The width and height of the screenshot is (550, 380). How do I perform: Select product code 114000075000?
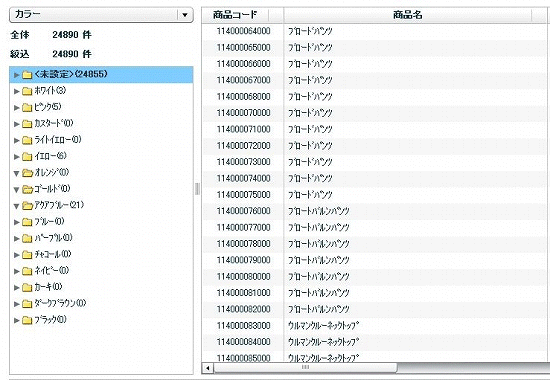[x=243, y=195]
